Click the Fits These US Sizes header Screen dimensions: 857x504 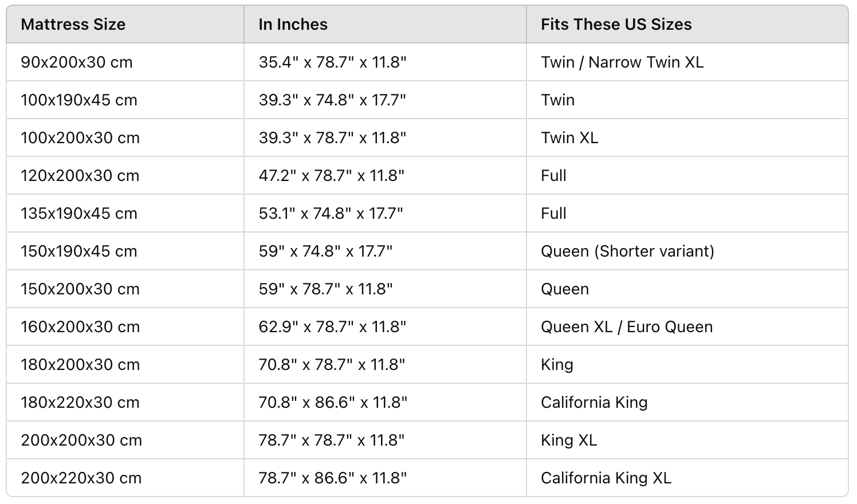pos(687,24)
